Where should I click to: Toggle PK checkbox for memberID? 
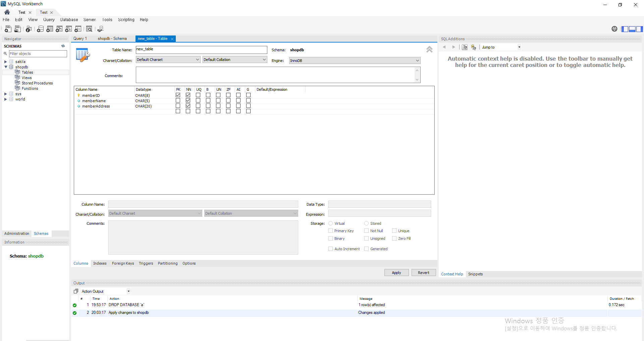point(178,95)
